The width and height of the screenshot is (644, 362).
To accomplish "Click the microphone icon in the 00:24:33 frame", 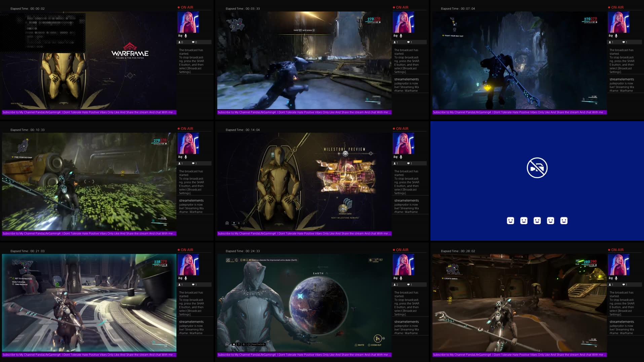I will click(x=401, y=278).
